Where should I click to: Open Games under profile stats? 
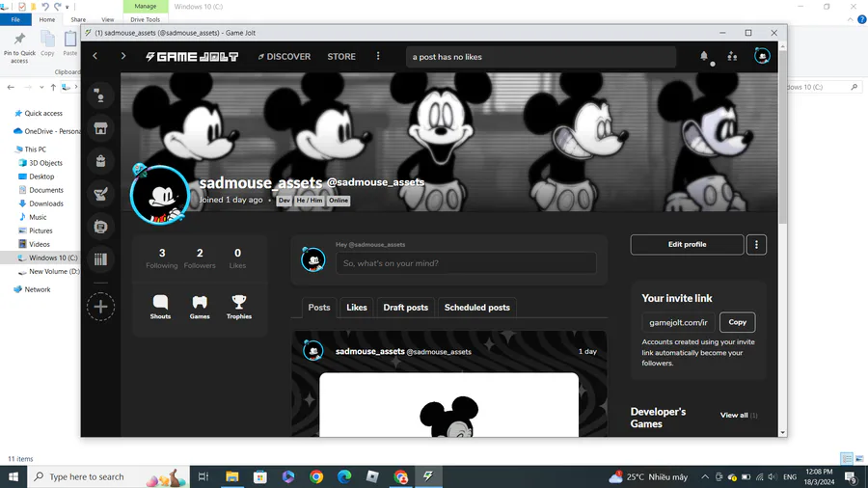200,307
